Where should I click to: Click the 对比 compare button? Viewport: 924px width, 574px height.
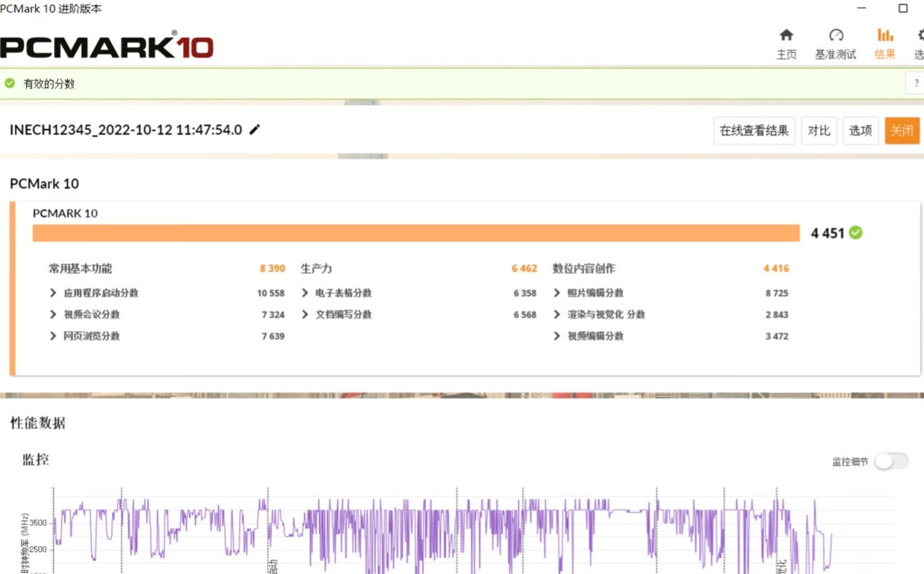[819, 131]
